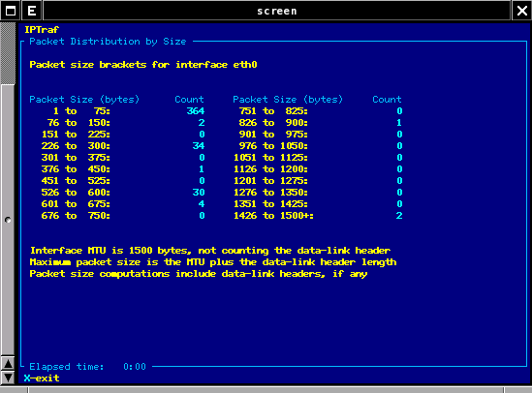Image resolution: width=532 pixels, height=393 pixels.
Task: Click the left Count column header
Action: pos(189,100)
